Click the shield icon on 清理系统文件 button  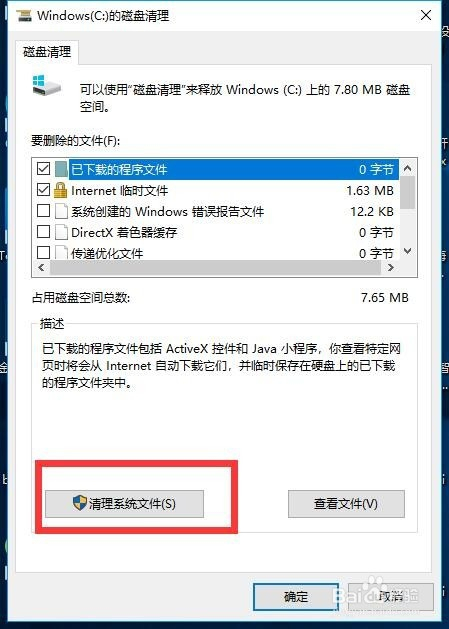pyautogui.click(x=80, y=503)
